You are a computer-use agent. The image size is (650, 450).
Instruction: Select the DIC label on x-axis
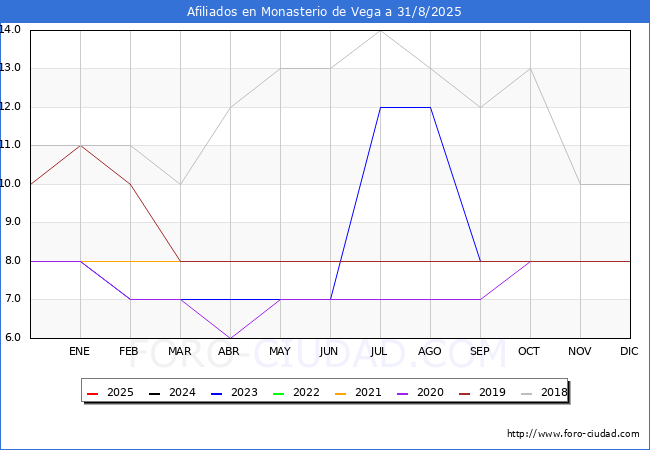pos(629,352)
